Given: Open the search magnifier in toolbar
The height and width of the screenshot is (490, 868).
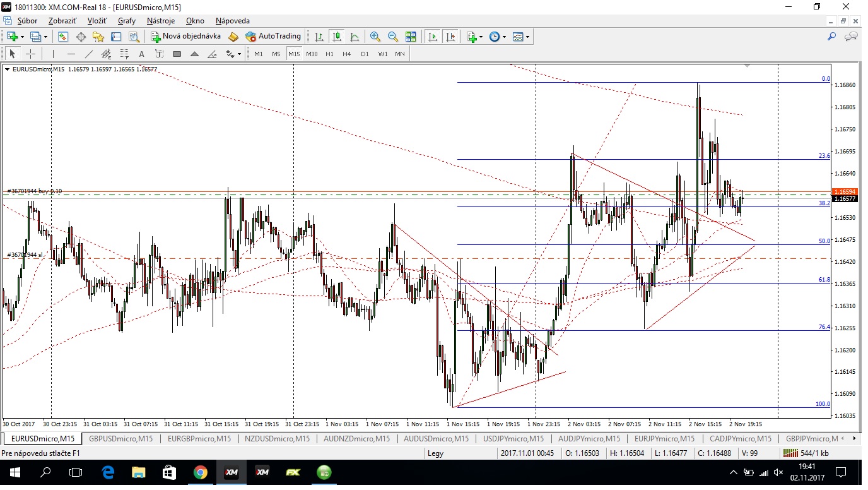Looking at the screenshot, I should [x=832, y=37].
